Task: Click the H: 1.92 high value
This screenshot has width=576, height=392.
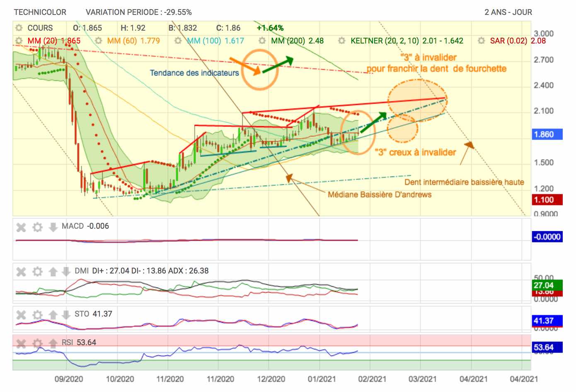Action: pos(133,28)
